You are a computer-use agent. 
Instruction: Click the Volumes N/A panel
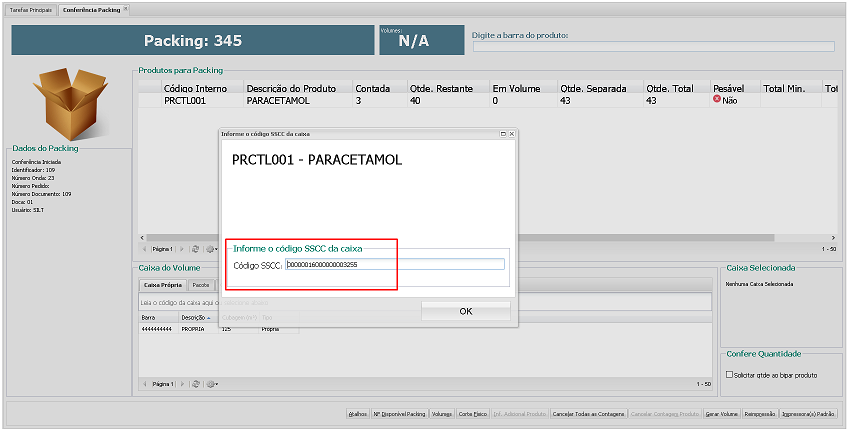(422, 40)
